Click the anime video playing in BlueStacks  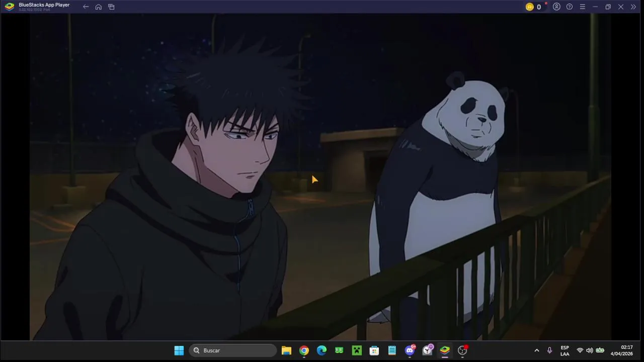[x=320, y=177]
